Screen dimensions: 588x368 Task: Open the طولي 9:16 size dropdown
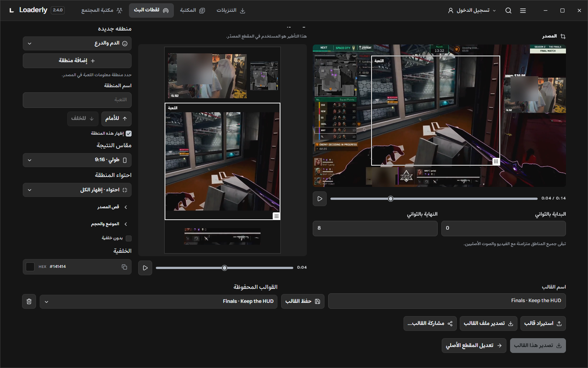77,160
